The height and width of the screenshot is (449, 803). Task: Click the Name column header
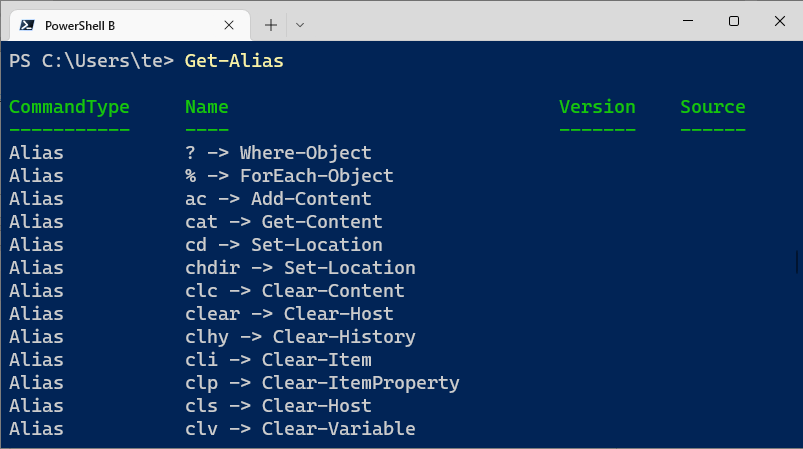pyautogui.click(x=206, y=107)
